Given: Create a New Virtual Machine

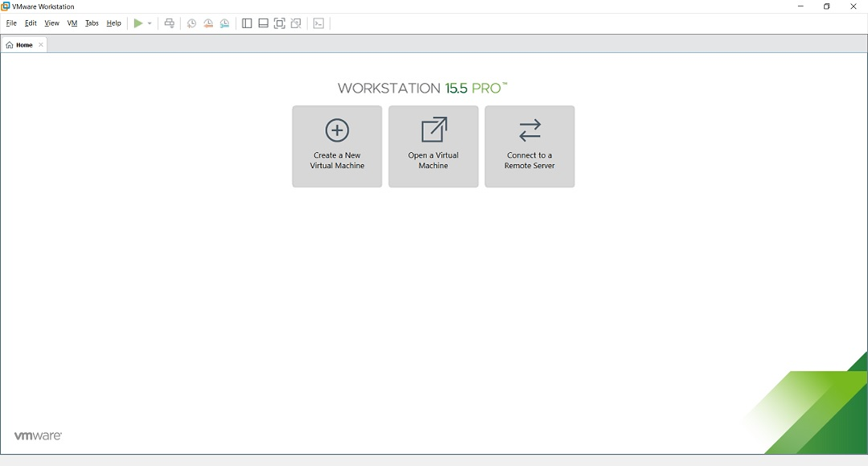Looking at the screenshot, I should pyautogui.click(x=336, y=146).
